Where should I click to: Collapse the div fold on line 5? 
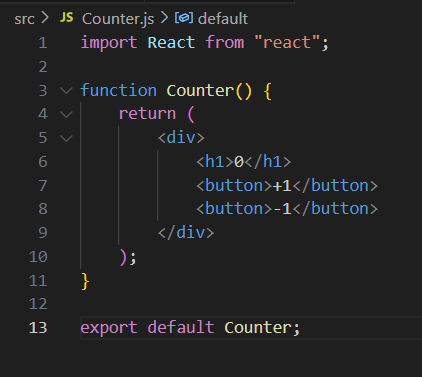tap(66, 138)
